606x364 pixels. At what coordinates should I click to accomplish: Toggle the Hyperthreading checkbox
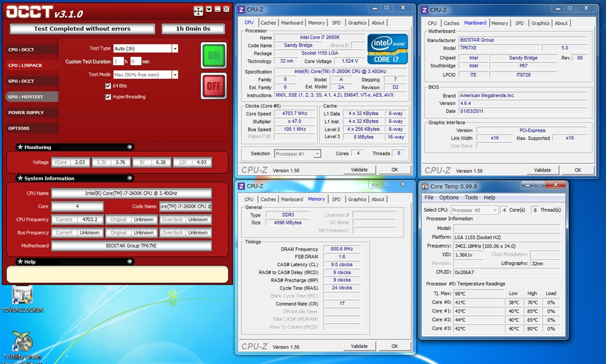tap(108, 96)
